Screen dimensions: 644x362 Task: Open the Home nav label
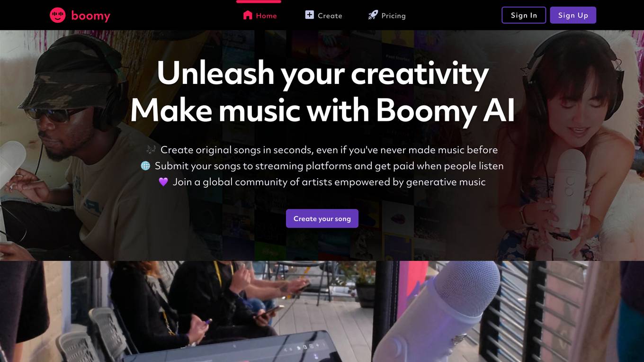(267, 16)
